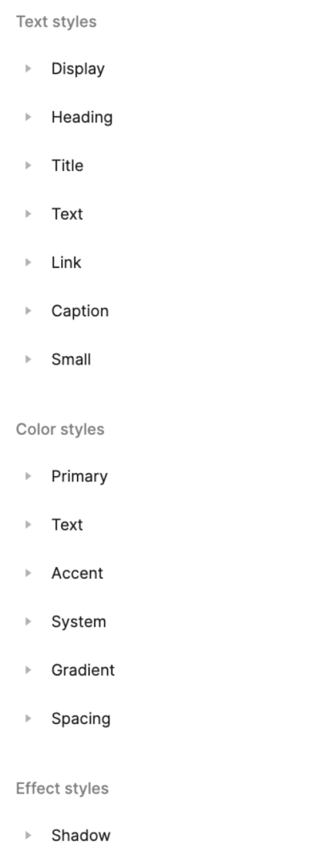The image size is (329, 868).
Task: Select the Shadow label in Effect styles
Action: (81, 835)
